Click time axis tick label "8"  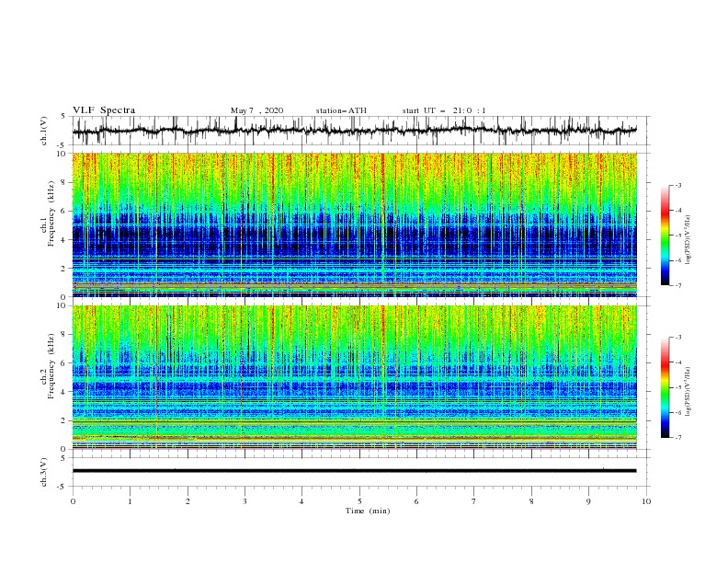point(531,501)
